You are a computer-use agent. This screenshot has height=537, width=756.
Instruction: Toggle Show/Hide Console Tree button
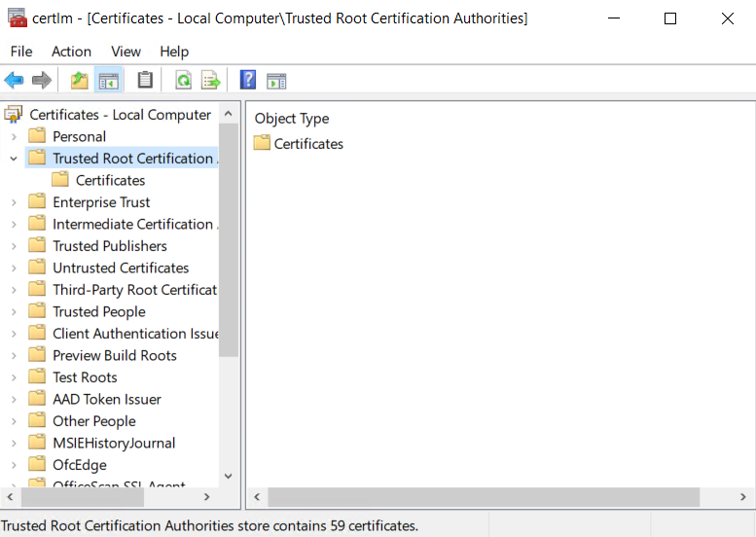coord(109,80)
